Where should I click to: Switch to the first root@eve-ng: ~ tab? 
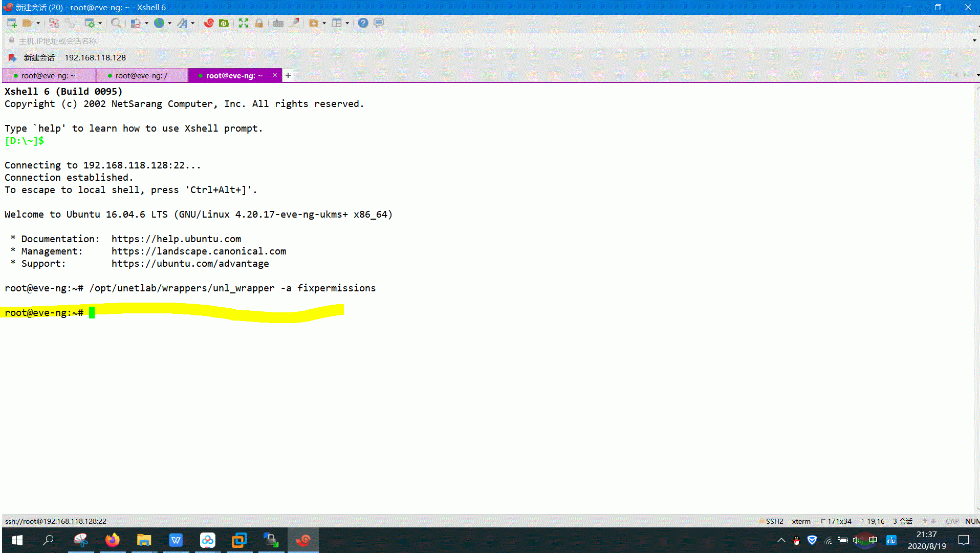(x=48, y=76)
